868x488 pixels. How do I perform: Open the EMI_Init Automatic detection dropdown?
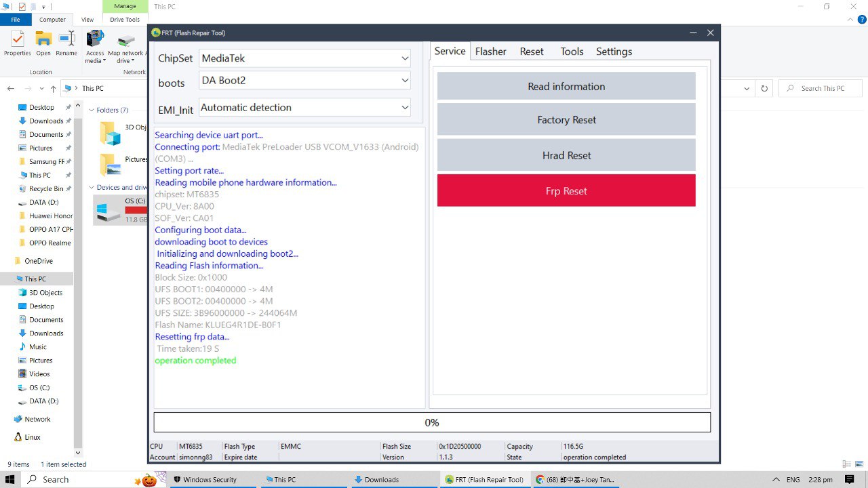(305, 107)
